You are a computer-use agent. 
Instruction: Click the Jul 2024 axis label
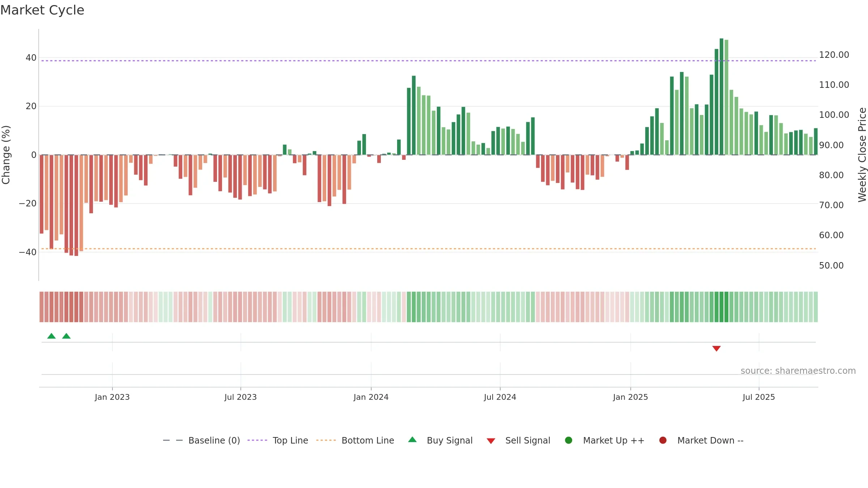coord(500,397)
